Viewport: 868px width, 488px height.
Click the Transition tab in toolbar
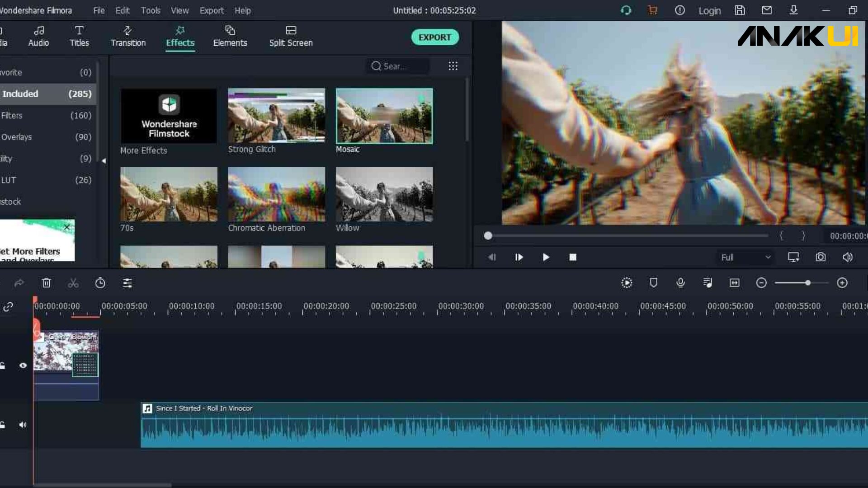click(127, 36)
